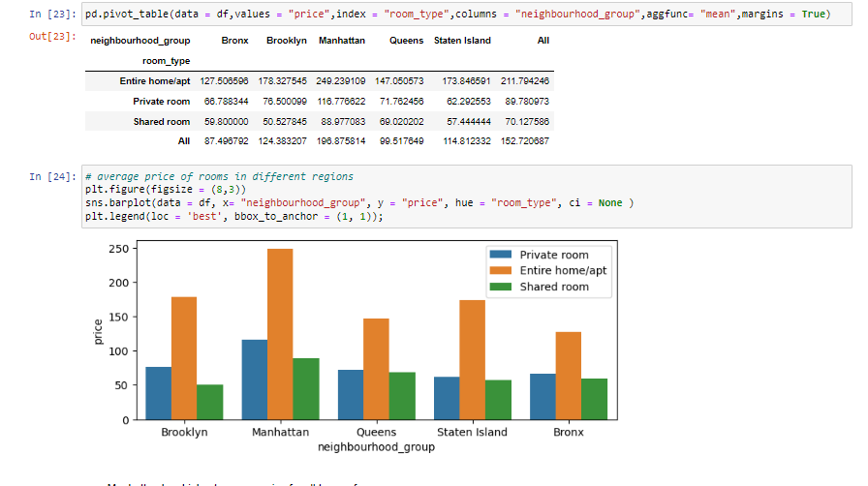Click cell value 178.327545

point(282,81)
